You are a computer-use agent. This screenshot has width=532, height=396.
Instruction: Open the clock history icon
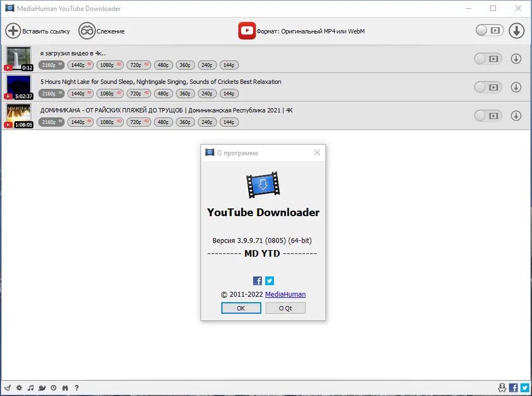pos(54,388)
